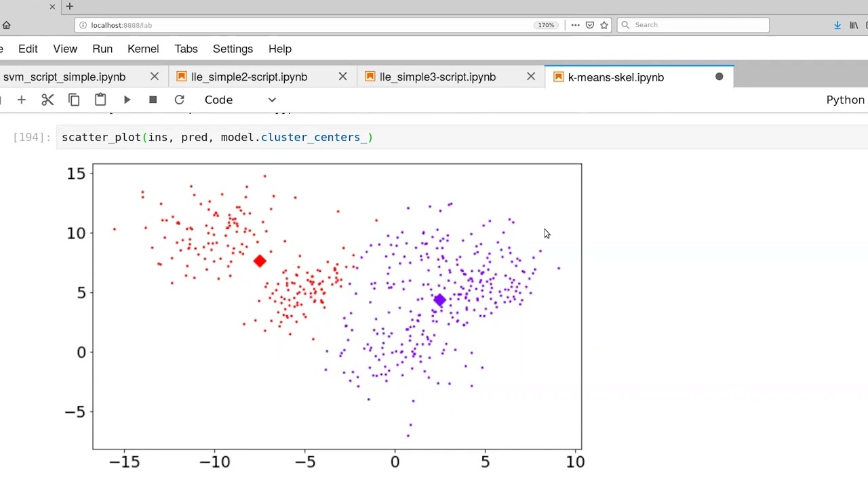
Task: Switch to lle_simple2-script.ipynb tab
Action: tap(250, 77)
